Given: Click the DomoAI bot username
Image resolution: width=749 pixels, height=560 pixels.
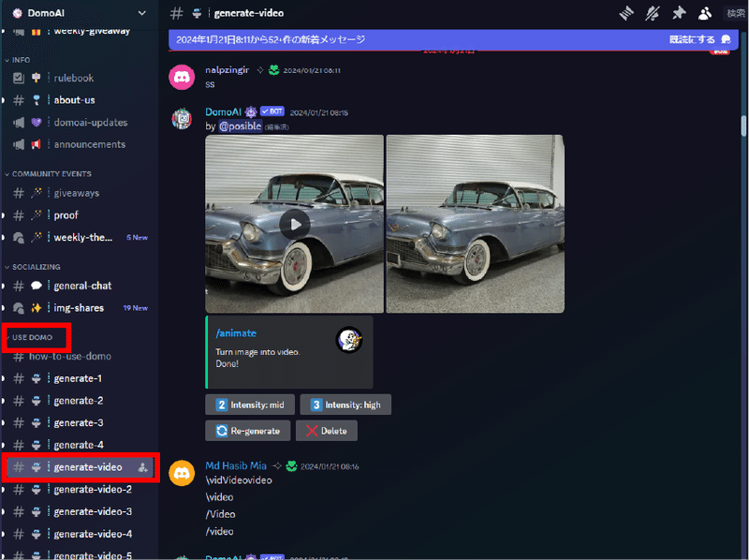Looking at the screenshot, I should (223, 111).
